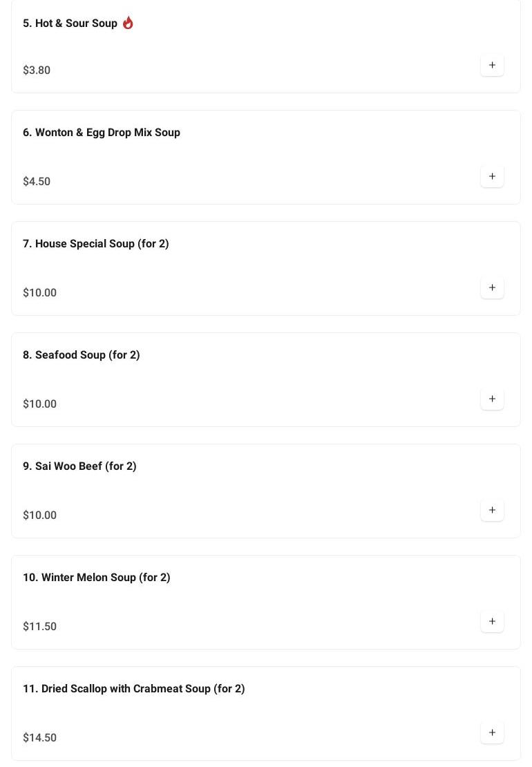Add Hot & Sour Soup to order

click(492, 65)
